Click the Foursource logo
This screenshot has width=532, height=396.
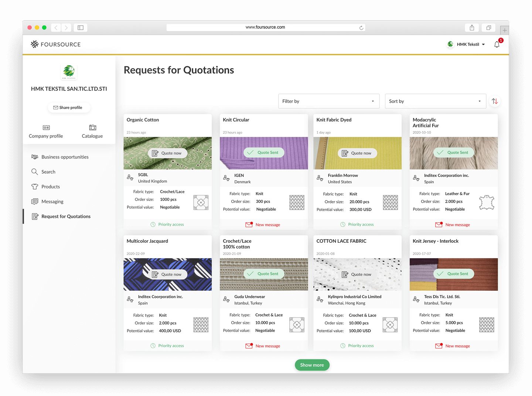click(56, 44)
